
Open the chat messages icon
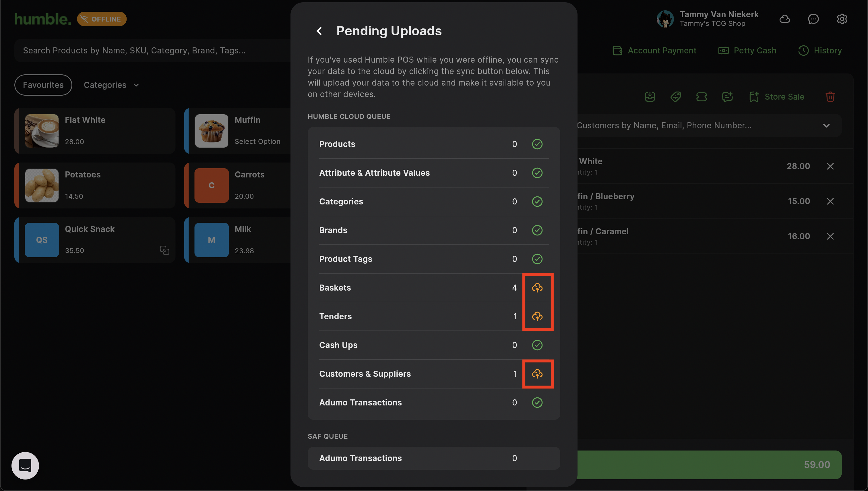click(813, 19)
